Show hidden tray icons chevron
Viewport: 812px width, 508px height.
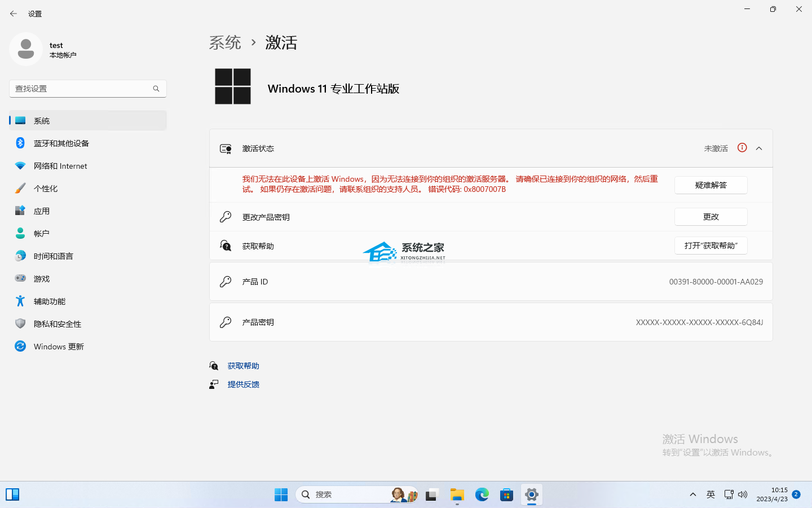(x=693, y=494)
